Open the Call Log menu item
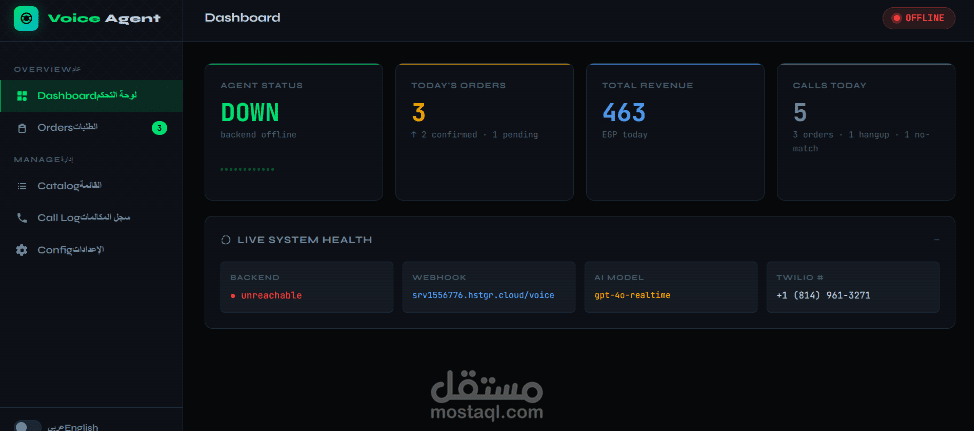Image resolution: width=974 pixels, height=431 pixels. coord(91,217)
